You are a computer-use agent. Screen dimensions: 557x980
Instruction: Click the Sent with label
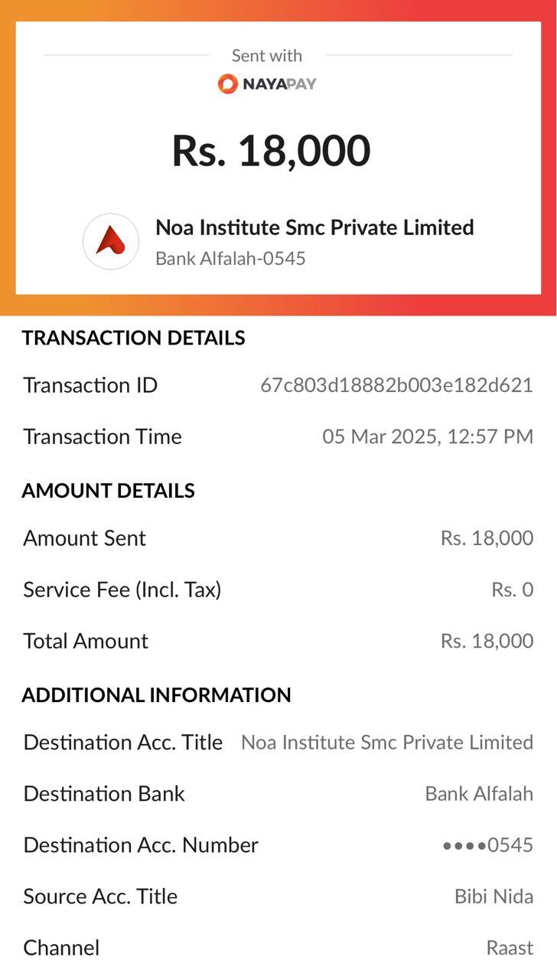[267, 56]
